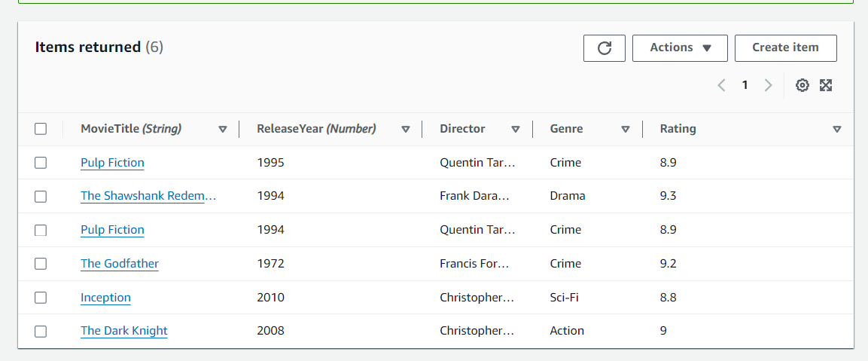The image size is (868, 361).
Task: Open the Pulp Fiction link from 1994
Action: (x=112, y=230)
